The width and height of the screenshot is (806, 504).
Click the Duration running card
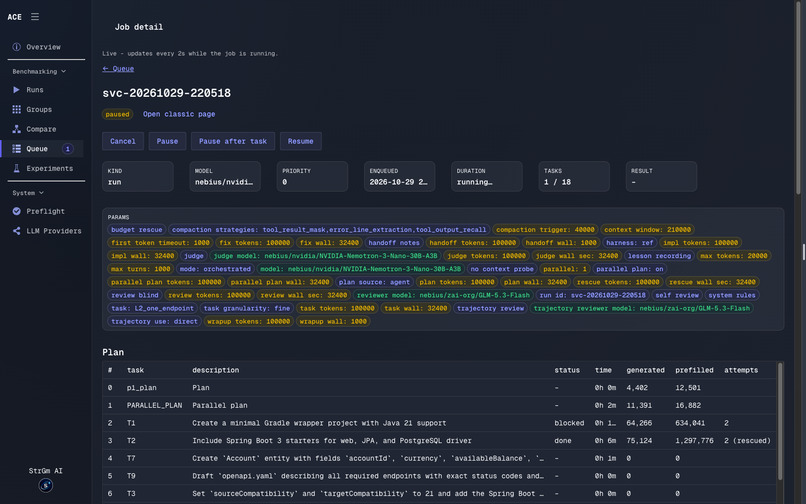click(487, 176)
